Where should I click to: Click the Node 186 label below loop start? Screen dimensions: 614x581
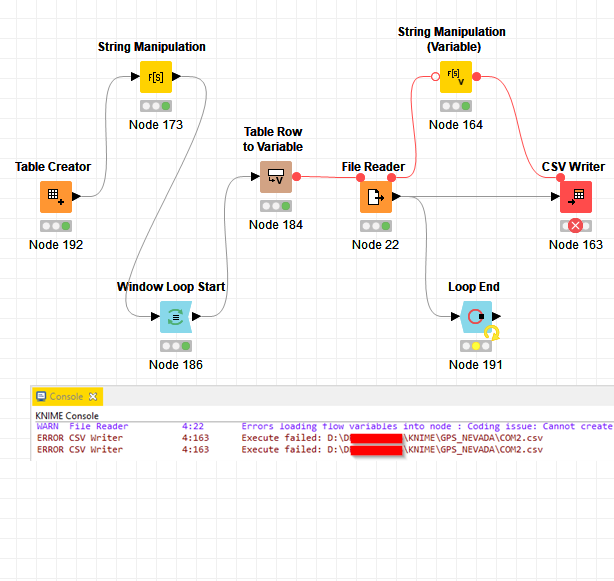point(176,365)
